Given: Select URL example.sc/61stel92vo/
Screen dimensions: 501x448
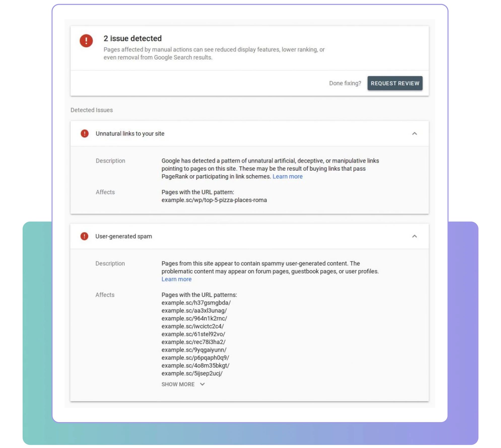Looking at the screenshot, I should pyautogui.click(x=193, y=334).
